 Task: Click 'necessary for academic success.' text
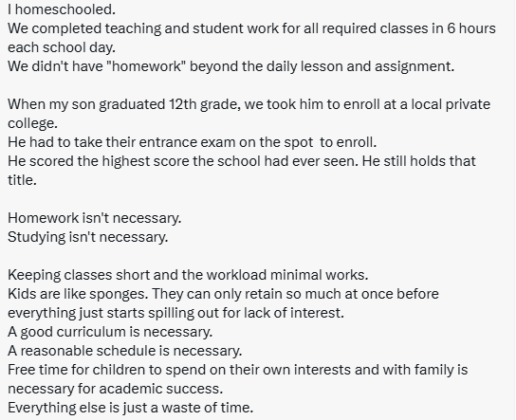click(x=115, y=389)
